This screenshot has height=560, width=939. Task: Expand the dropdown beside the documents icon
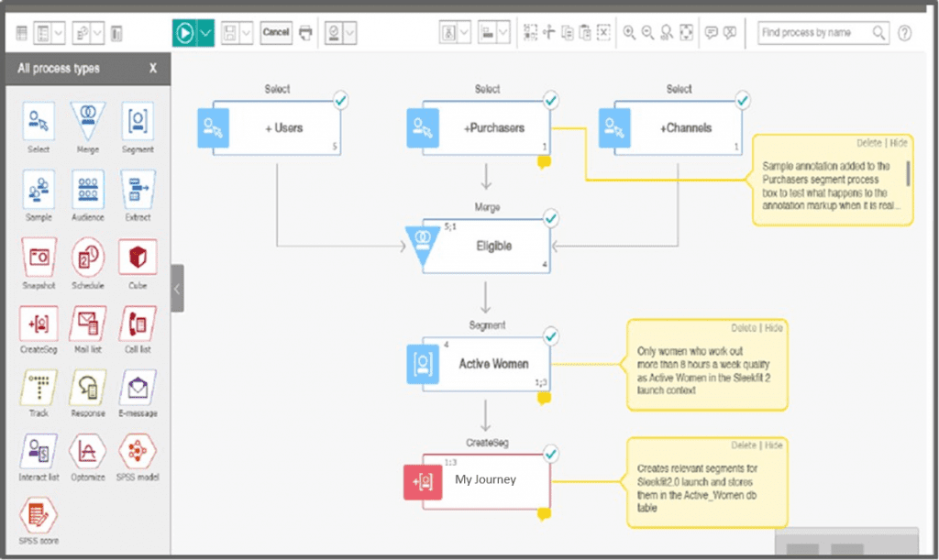[97, 33]
